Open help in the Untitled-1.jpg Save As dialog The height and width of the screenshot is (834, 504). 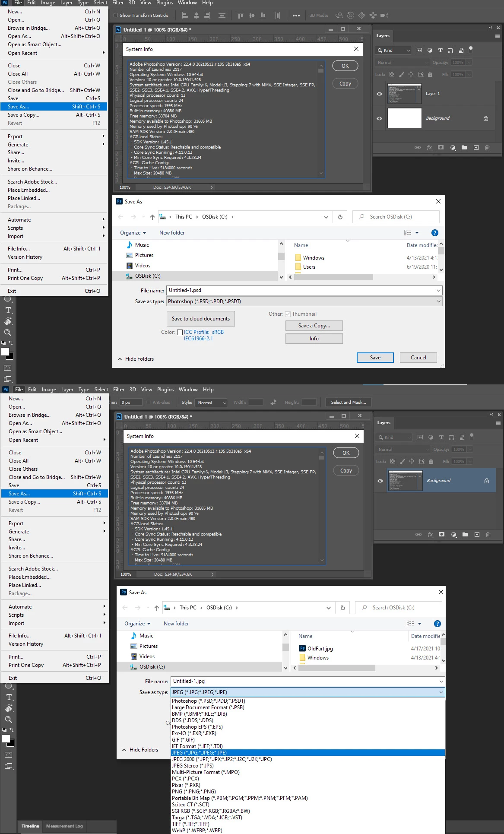pyautogui.click(x=437, y=624)
